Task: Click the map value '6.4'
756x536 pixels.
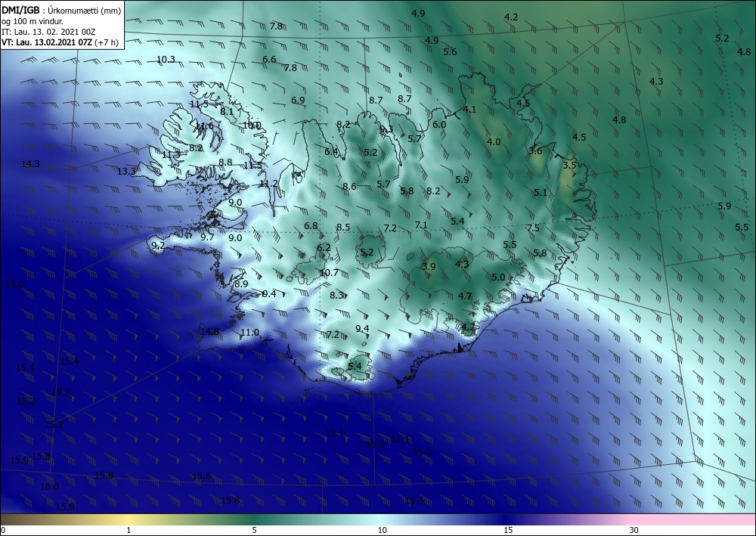Action: click(331, 152)
